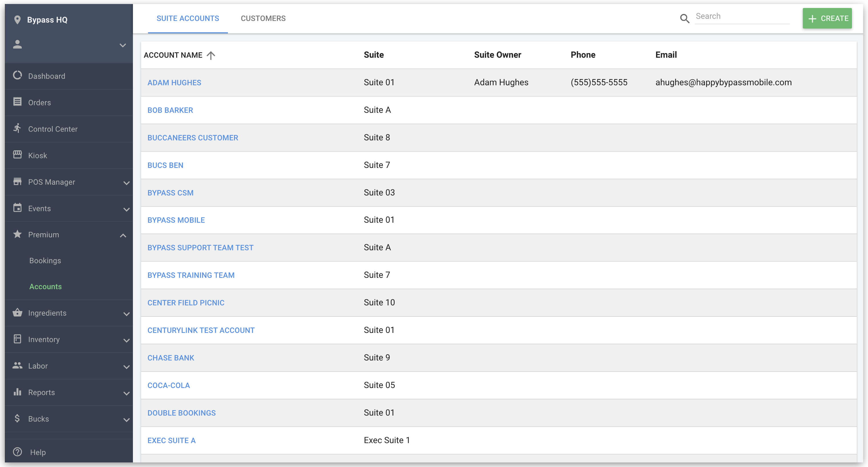Open the Bob Barker account link
868x467 pixels.
[170, 110]
